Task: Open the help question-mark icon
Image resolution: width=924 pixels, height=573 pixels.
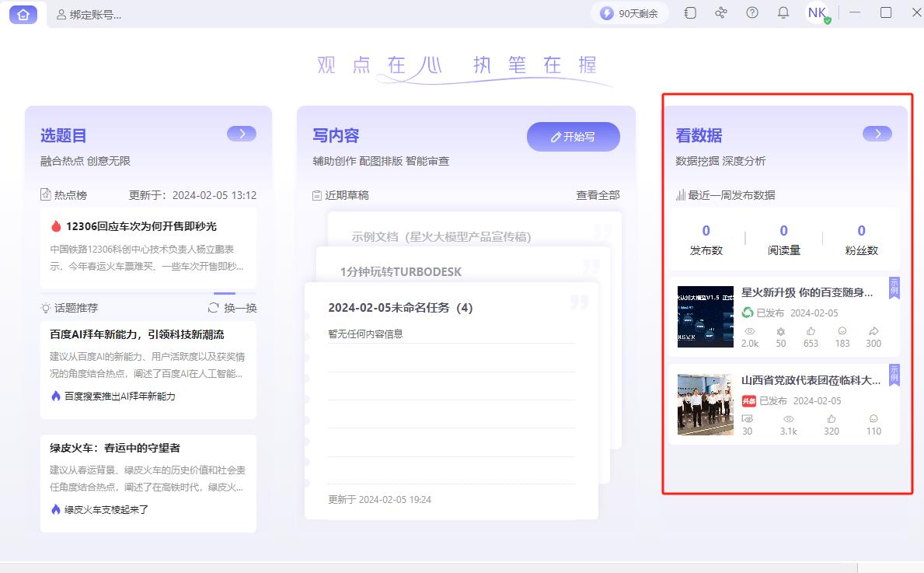Action: click(751, 12)
